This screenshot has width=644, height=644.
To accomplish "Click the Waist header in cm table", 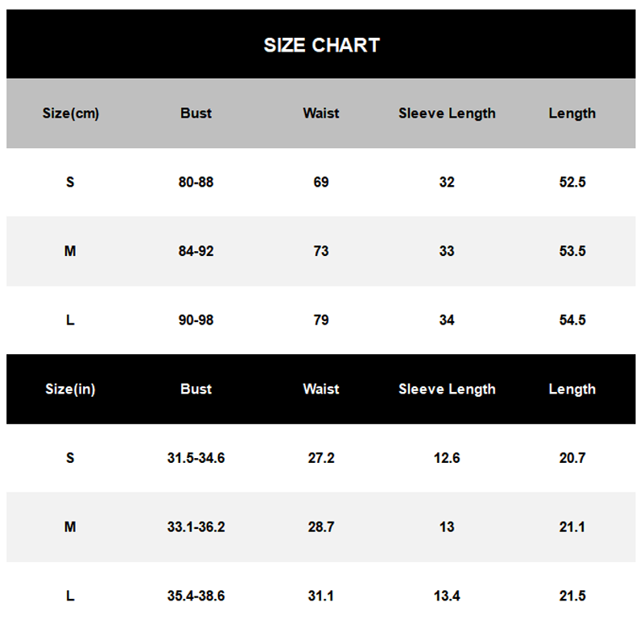I will 321,113.
